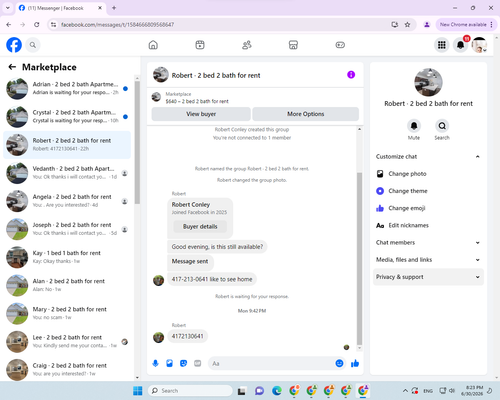Show hidden system tray icons
The image size is (500, 400).
405,391
